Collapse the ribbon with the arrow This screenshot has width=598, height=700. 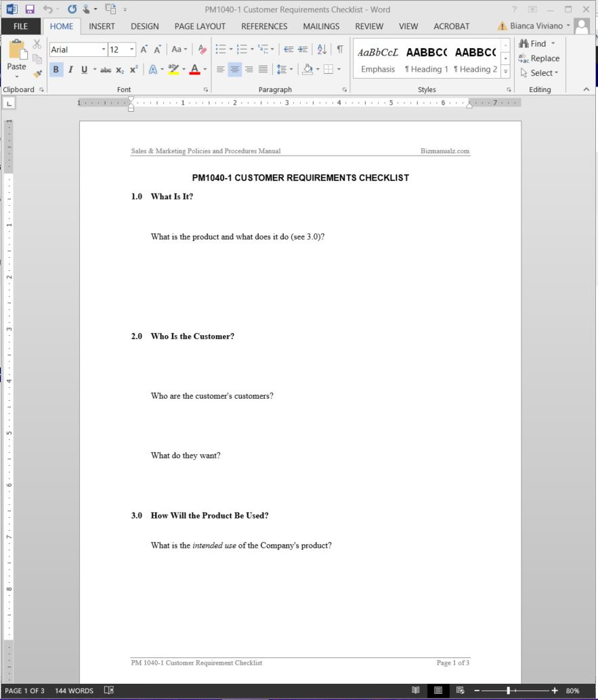[x=586, y=89]
